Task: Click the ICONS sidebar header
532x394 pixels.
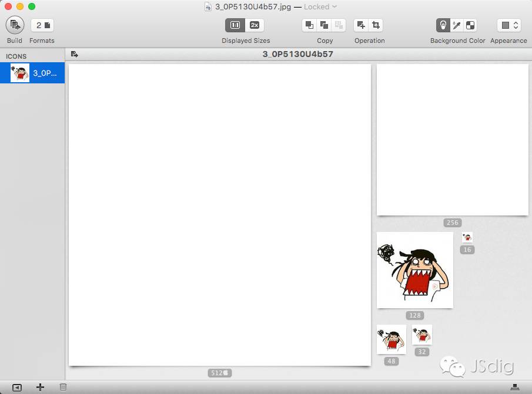Action: [16, 56]
